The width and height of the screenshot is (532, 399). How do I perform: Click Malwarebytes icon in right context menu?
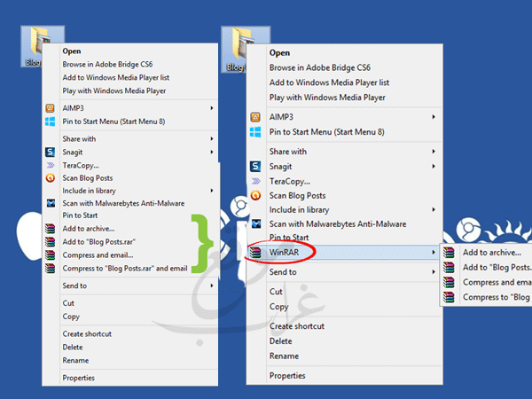point(256,224)
